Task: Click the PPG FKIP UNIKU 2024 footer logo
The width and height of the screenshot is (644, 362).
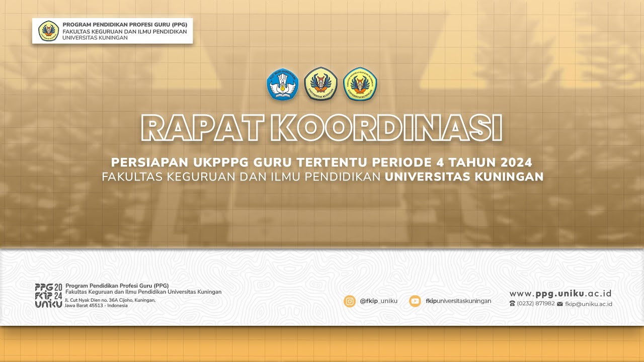Action: point(49,296)
